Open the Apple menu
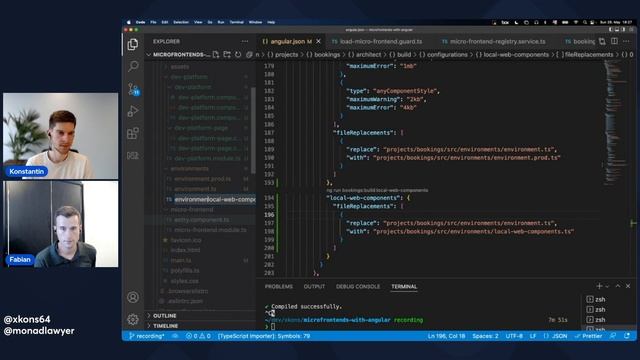 pyautogui.click(x=129, y=22)
